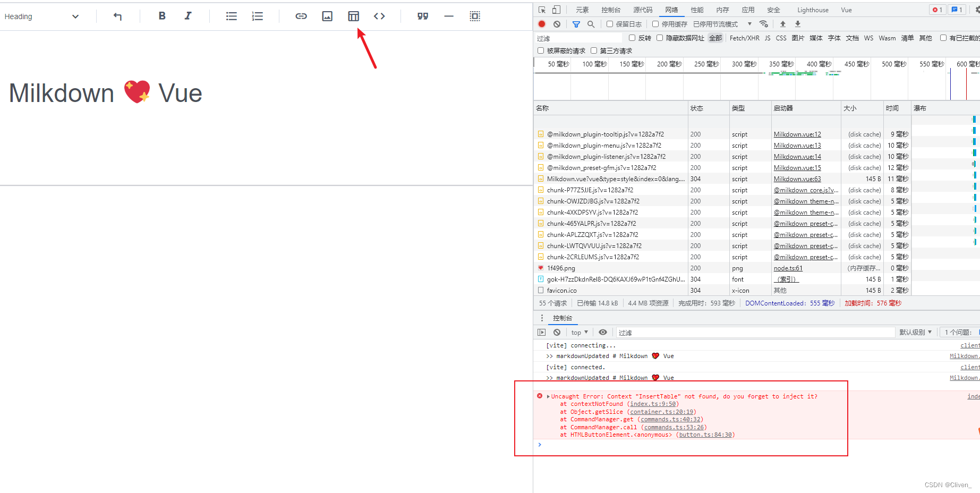Viewport: 980px width, 493px height.
Task: Open the console top context dropdown
Action: click(x=580, y=333)
